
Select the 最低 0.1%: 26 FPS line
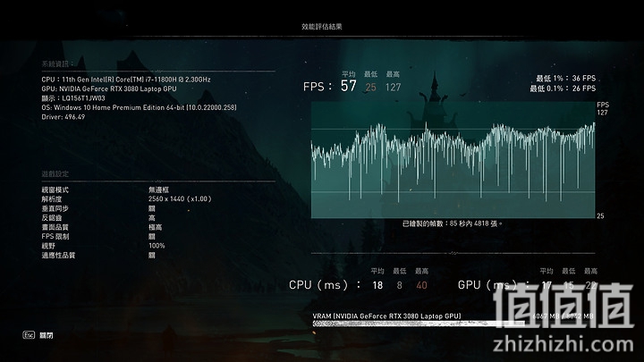coord(563,88)
